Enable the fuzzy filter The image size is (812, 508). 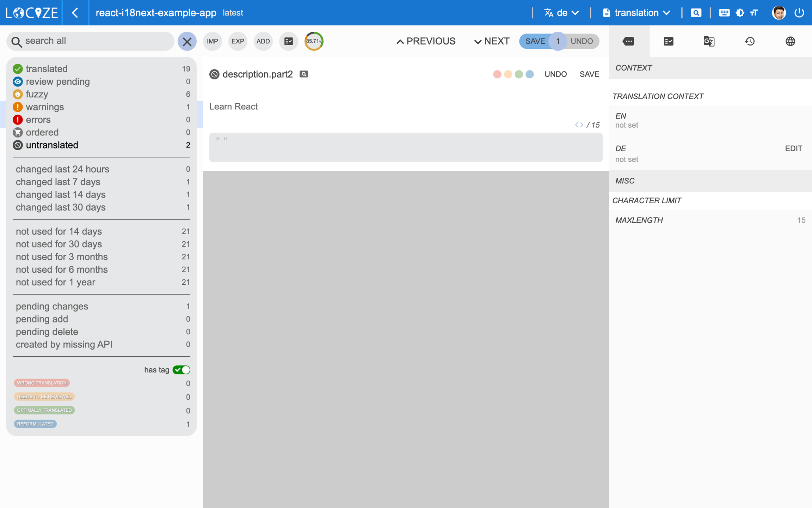37,94
